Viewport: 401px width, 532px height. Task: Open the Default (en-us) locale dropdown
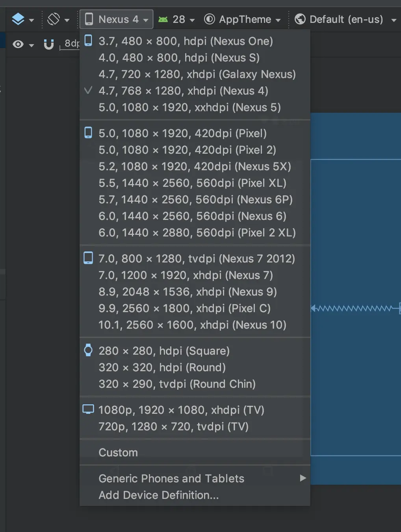tap(345, 19)
